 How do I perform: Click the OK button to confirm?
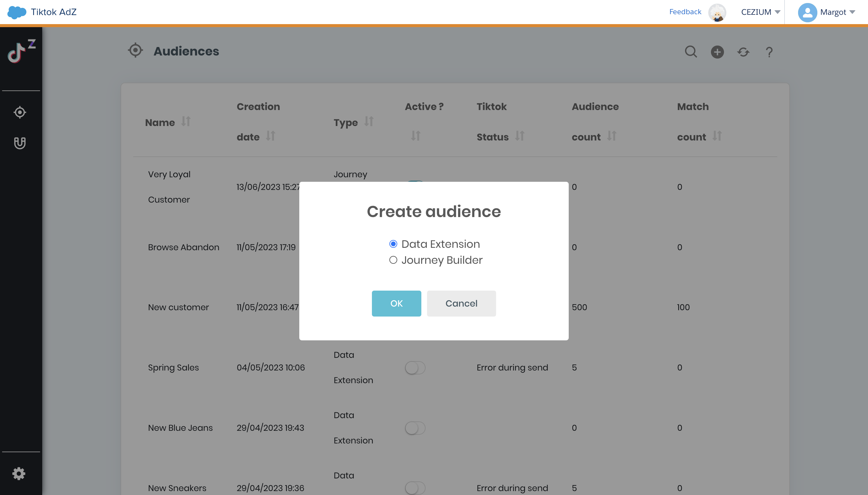(396, 304)
